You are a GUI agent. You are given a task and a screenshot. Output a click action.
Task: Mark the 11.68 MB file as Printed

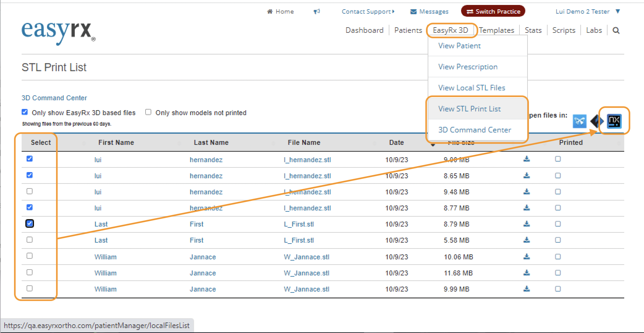(x=558, y=273)
